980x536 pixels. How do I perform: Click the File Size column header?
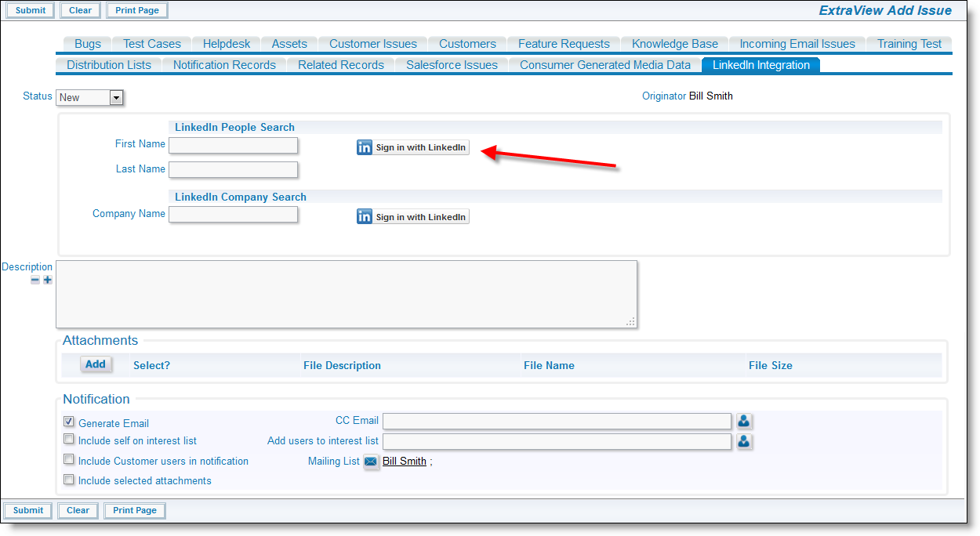pyautogui.click(x=771, y=365)
